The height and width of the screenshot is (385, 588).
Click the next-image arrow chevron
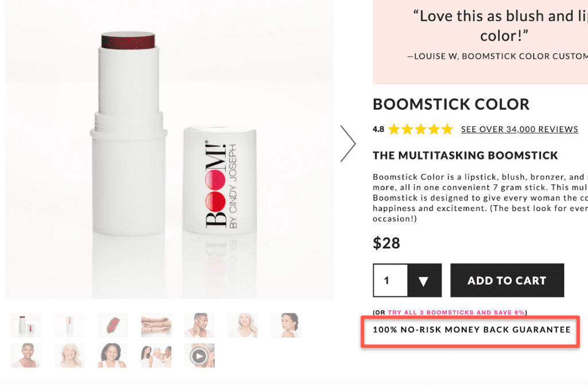coord(349,143)
